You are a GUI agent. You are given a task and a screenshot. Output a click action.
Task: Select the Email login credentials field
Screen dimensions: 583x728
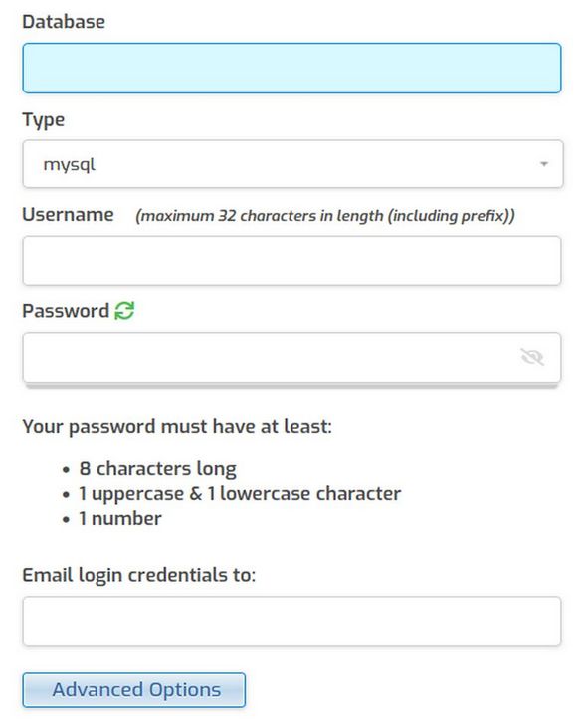click(291, 622)
